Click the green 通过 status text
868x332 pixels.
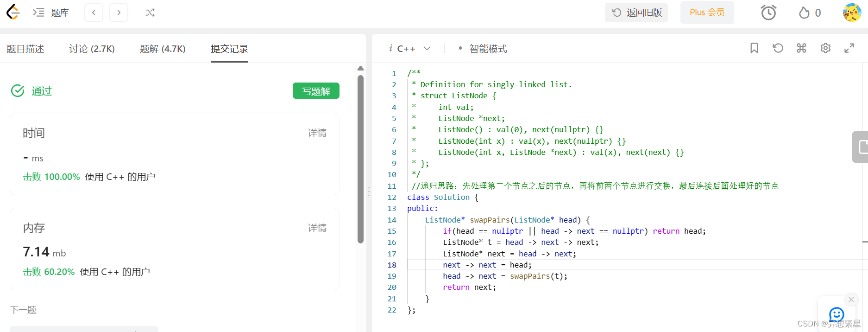point(42,91)
